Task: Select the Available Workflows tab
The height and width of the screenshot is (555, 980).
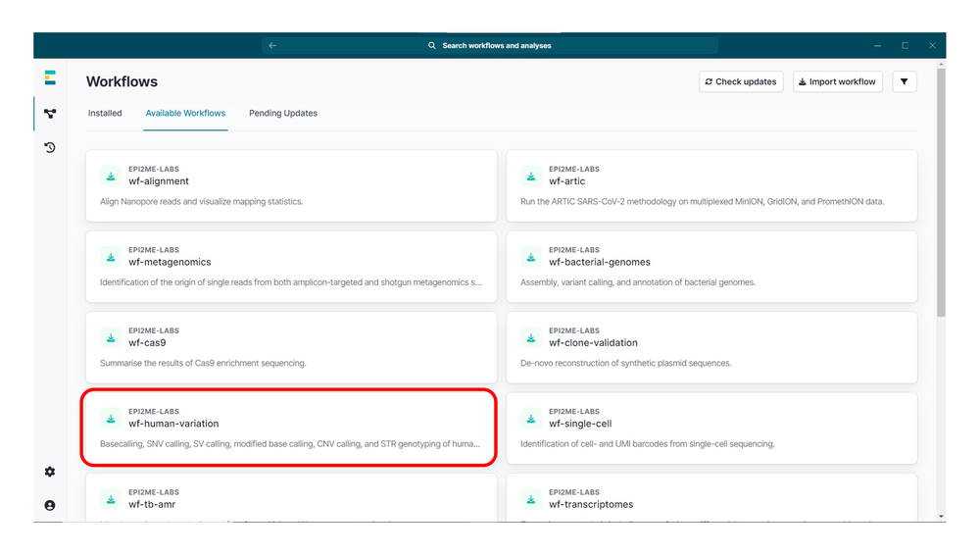Action: 185,113
